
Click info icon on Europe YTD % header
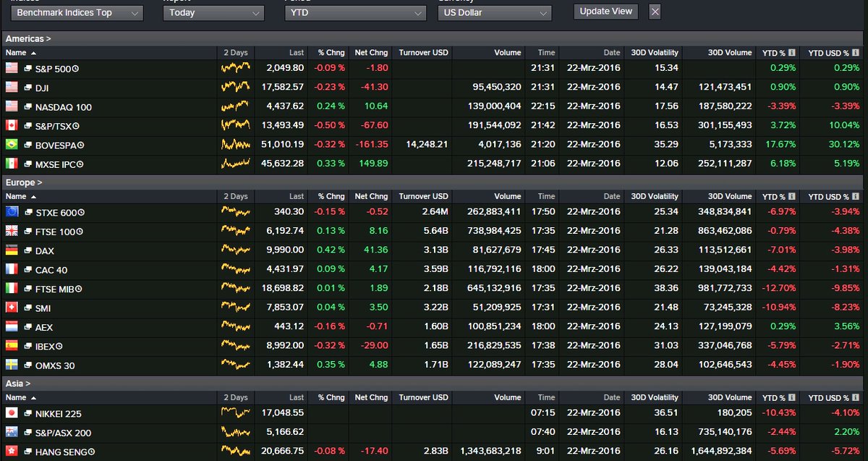point(792,197)
